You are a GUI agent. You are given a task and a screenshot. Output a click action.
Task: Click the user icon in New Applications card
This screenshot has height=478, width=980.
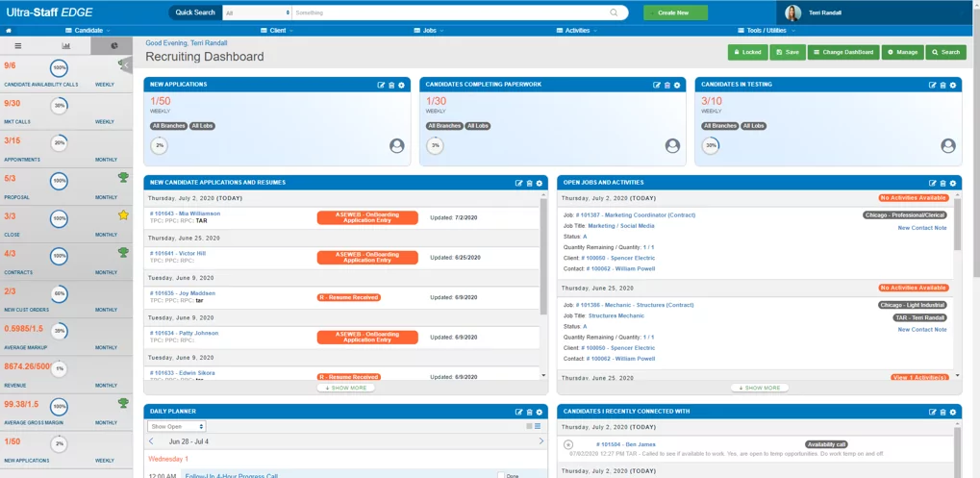[397, 145]
